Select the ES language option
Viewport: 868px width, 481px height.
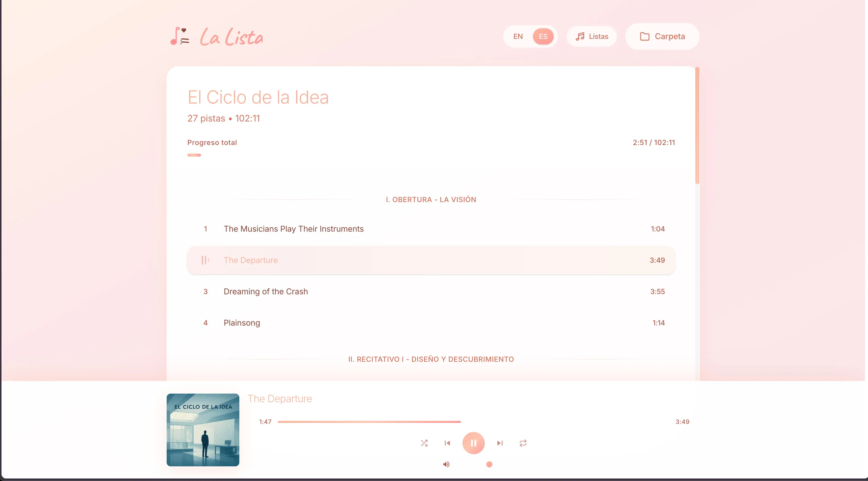click(543, 36)
